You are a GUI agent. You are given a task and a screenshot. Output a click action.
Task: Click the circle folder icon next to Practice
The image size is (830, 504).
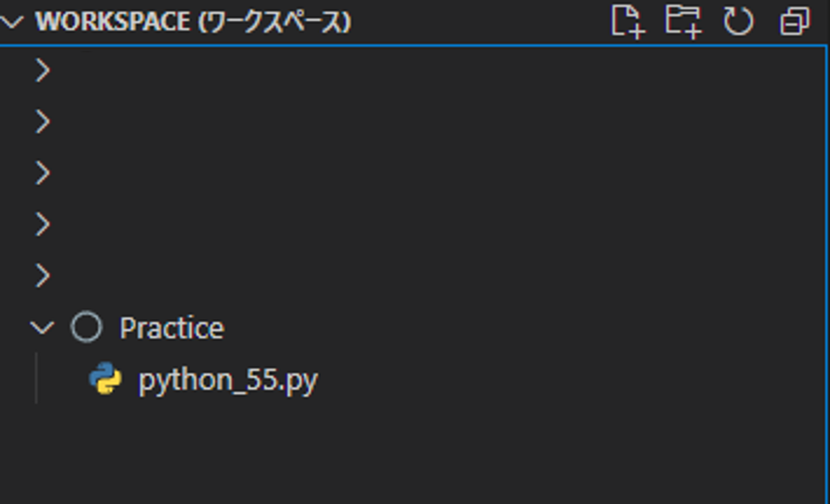pos(87,327)
